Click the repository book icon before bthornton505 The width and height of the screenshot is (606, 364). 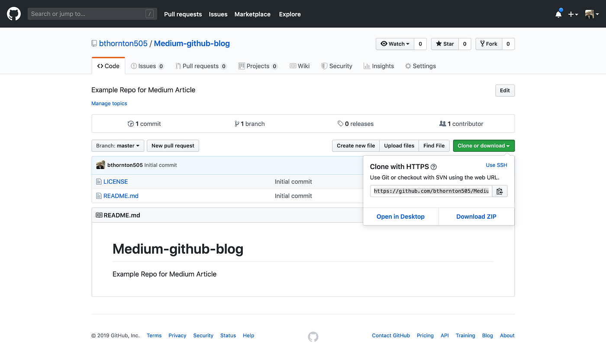pos(94,43)
